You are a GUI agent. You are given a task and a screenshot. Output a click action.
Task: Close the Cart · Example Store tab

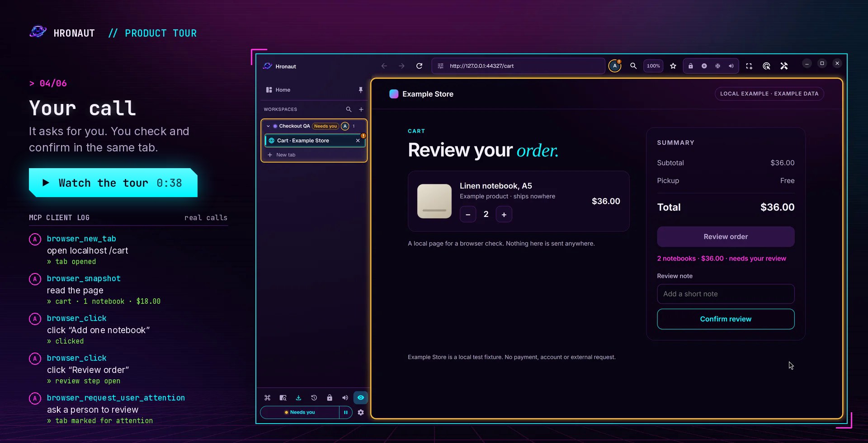coord(358,141)
